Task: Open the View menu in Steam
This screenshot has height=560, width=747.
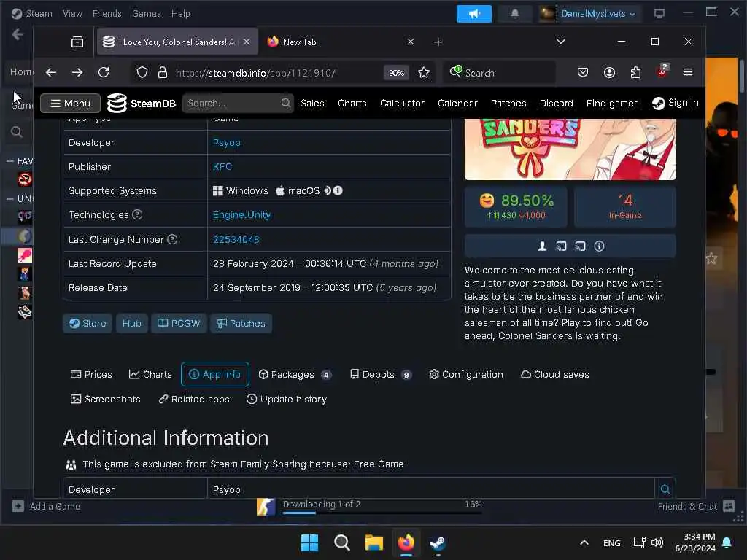Action: point(72,13)
